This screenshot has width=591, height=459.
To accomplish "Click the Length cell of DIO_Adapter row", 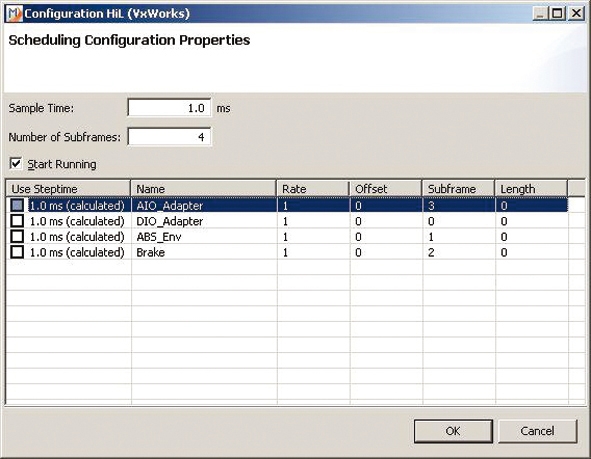I will tap(531, 221).
